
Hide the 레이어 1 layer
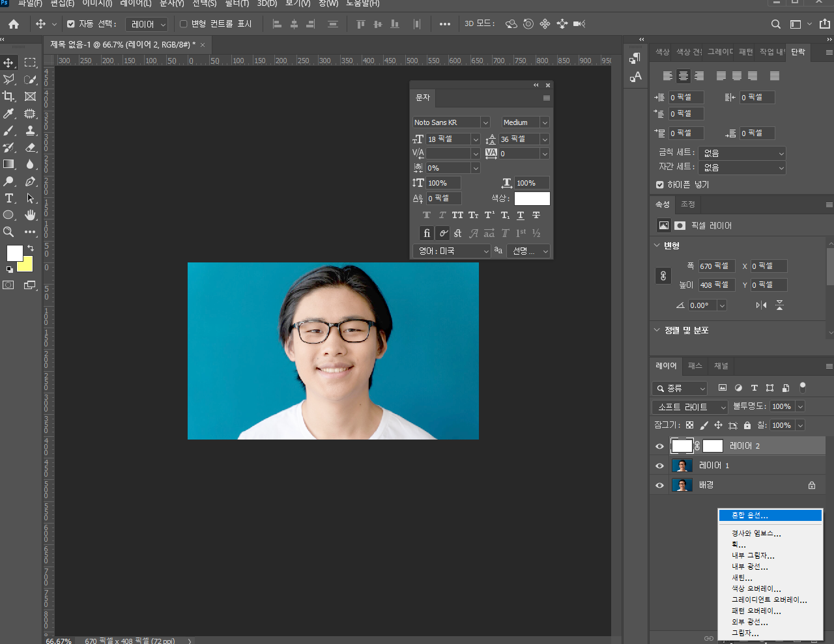(x=659, y=466)
